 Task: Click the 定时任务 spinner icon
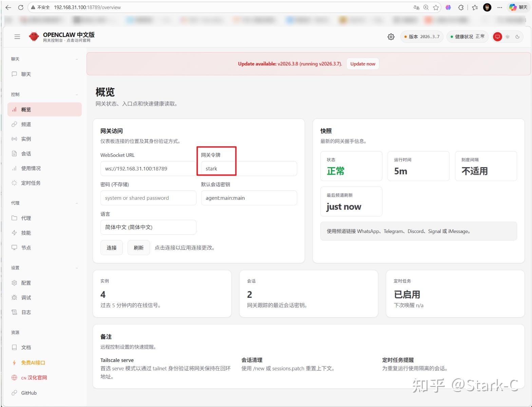pyautogui.click(x=14, y=183)
